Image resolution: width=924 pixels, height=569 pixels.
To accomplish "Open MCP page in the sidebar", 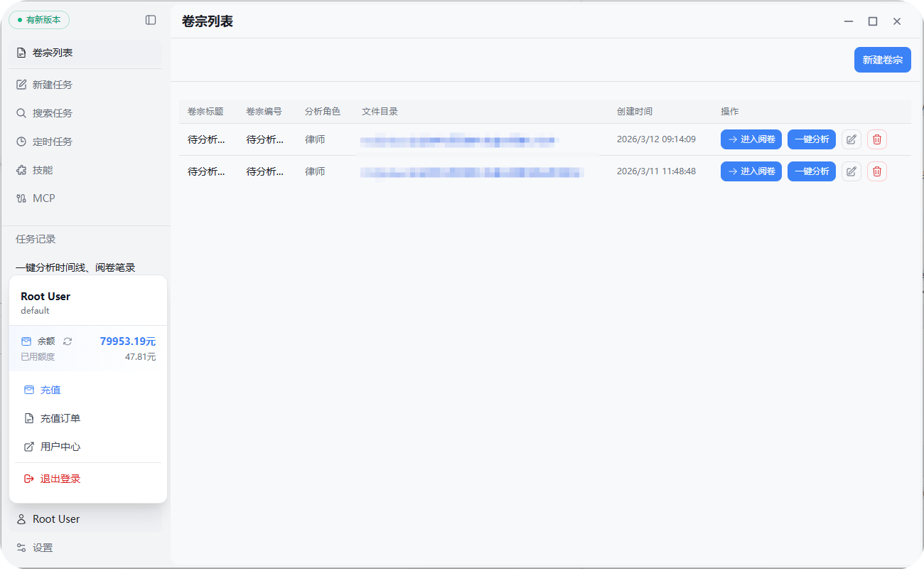I will tap(43, 198).
